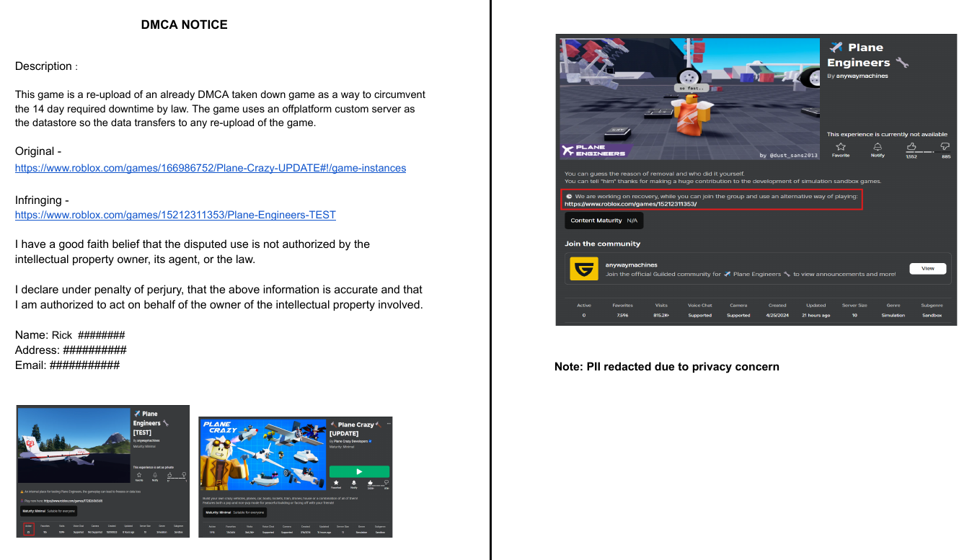Click creator name anywaymachines under large Plane Engineers title
This screenshot has height=560, width=972.
pos(862,76)
